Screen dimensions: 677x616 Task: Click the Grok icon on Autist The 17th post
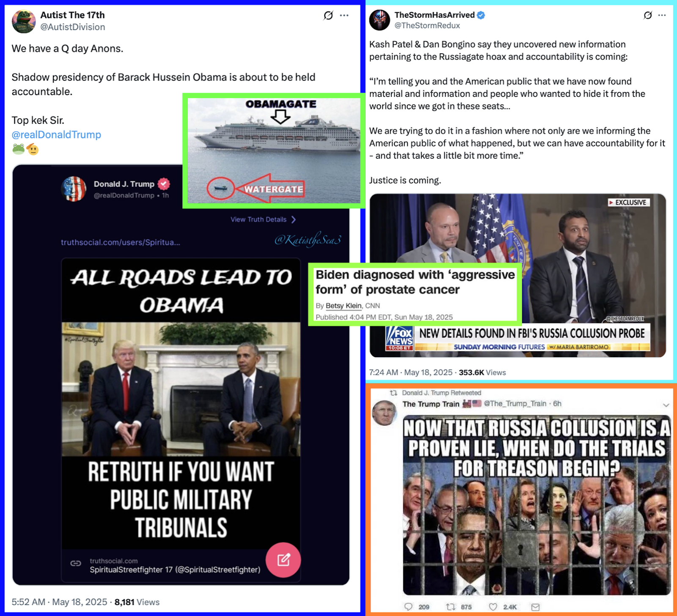click(328, 16)
